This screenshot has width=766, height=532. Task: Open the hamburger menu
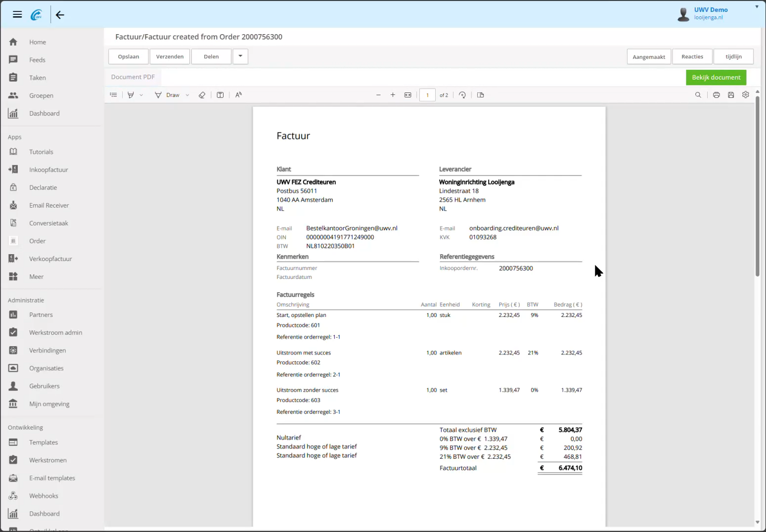point(17,15)
